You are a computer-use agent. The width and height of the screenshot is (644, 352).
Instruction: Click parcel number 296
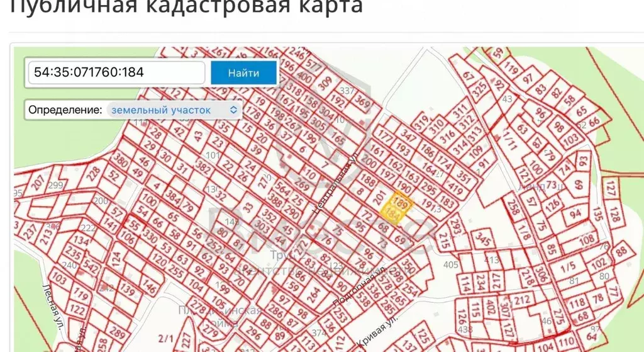(x=253, y=332)
